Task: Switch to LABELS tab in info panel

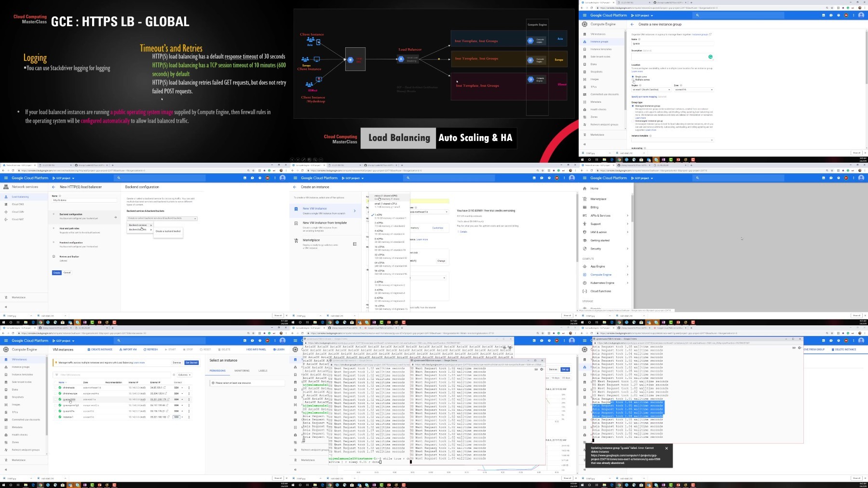Action: 263,371
